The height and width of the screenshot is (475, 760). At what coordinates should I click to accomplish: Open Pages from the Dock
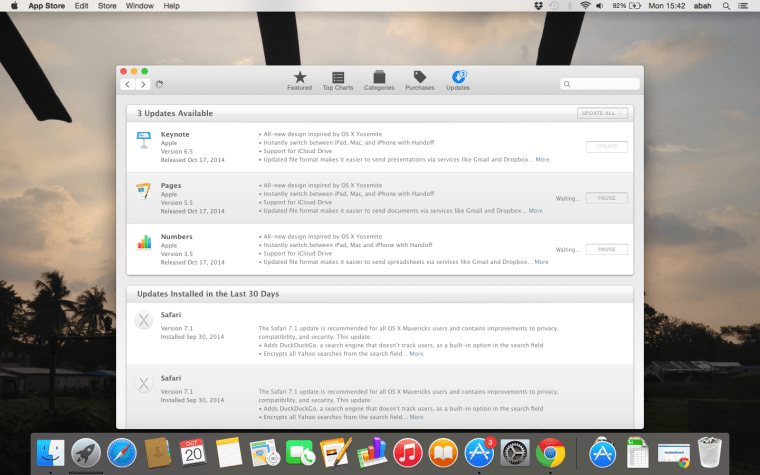click(x=336, y=453)
